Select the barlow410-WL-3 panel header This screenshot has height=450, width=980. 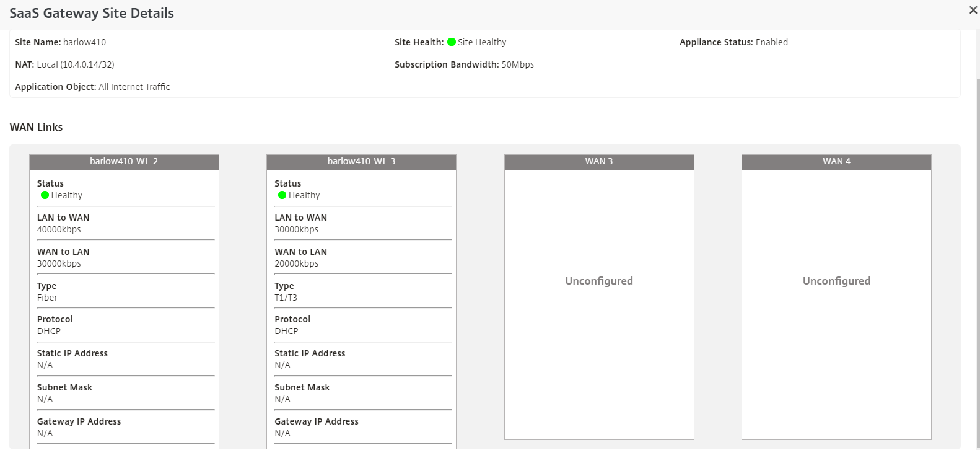coord(361,161)
